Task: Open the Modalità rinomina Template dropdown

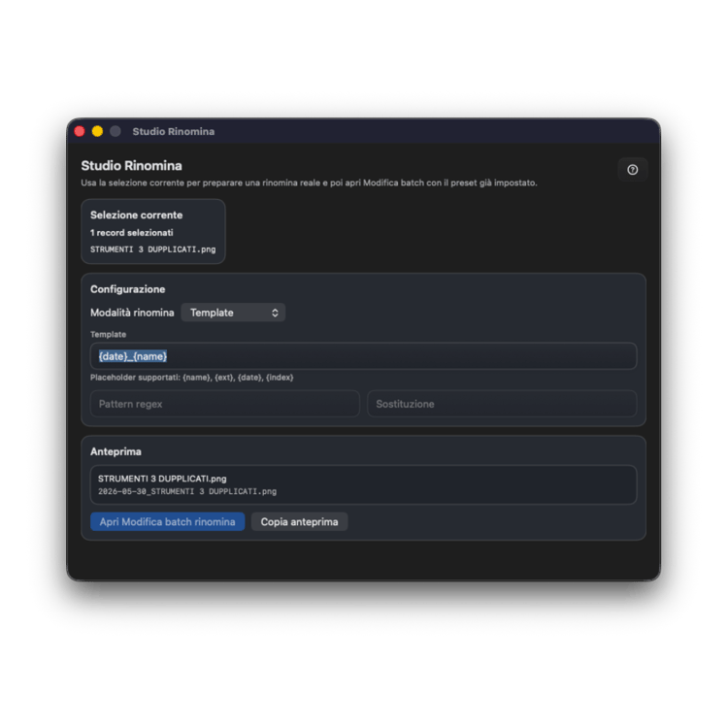Action: click(x=233, y=313)
